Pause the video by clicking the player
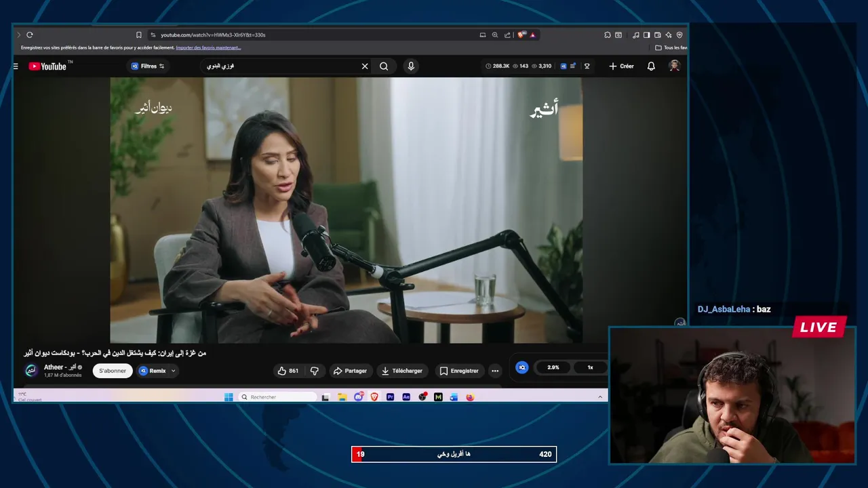Viewport: 868px width, 488px height. point(346,209)
